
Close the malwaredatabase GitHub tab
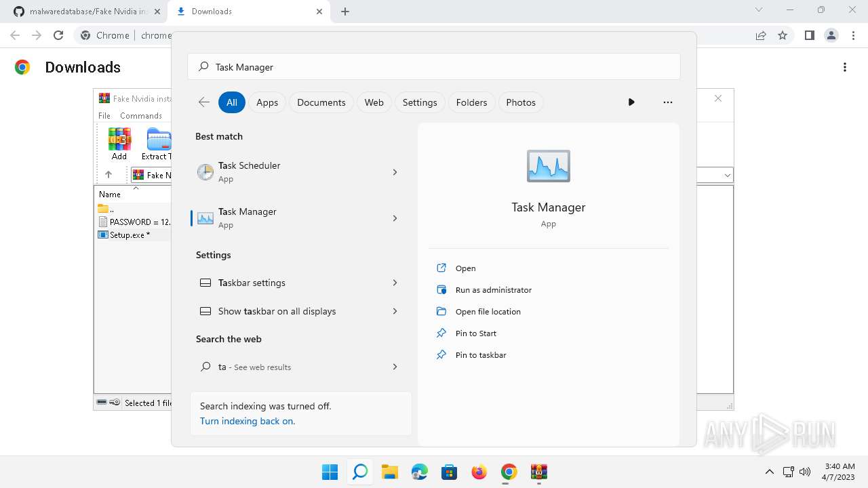click(x=157, y=12)
